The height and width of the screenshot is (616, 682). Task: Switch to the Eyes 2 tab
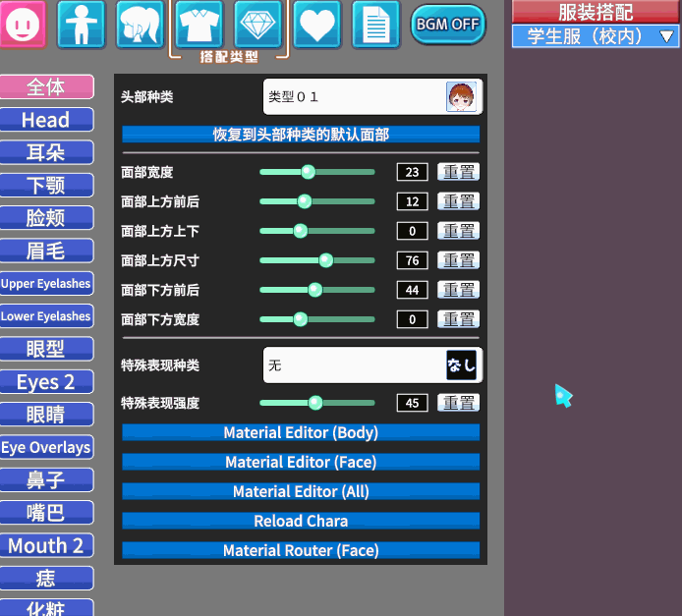(46, 382)
